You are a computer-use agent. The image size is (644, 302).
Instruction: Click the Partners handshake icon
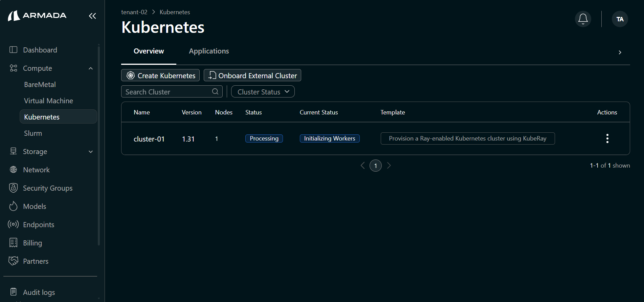tap(14, 261)
